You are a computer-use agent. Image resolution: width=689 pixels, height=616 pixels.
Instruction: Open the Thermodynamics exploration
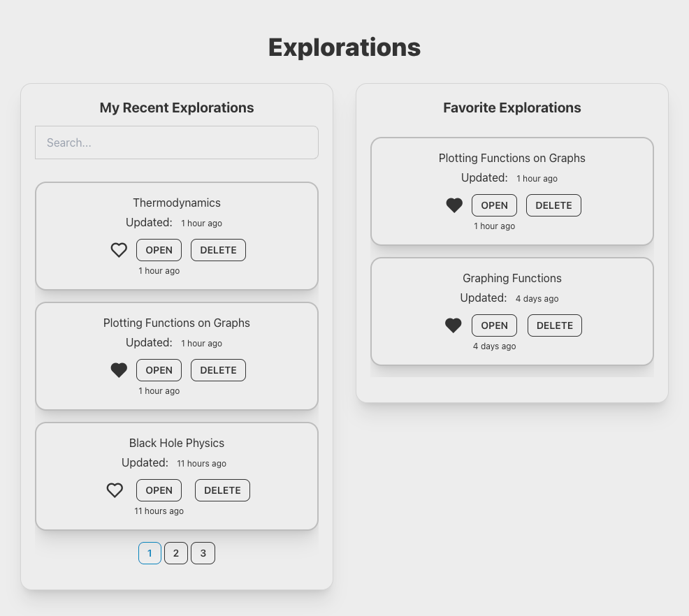(159, 250)
